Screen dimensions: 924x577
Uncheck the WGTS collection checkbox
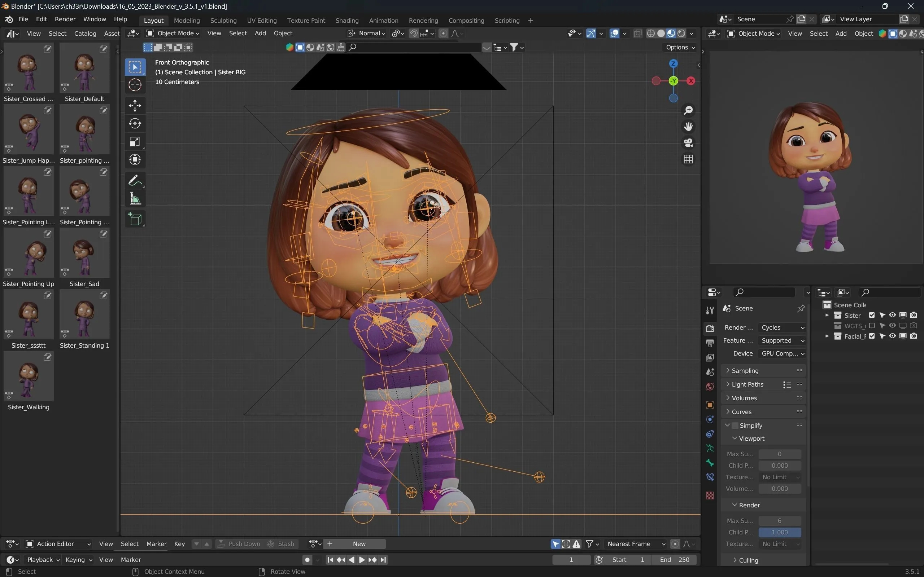tap(872, 325)
